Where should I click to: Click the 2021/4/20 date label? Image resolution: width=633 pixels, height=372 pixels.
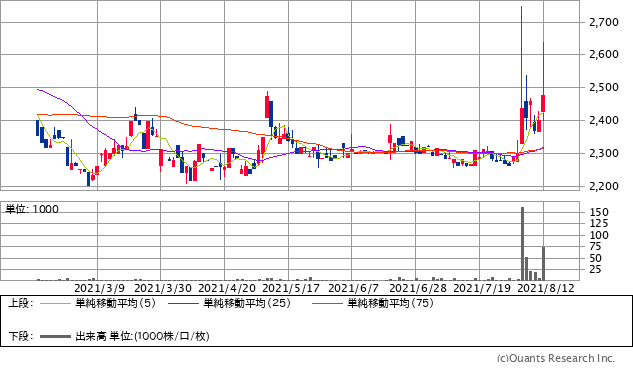(227, 288)
